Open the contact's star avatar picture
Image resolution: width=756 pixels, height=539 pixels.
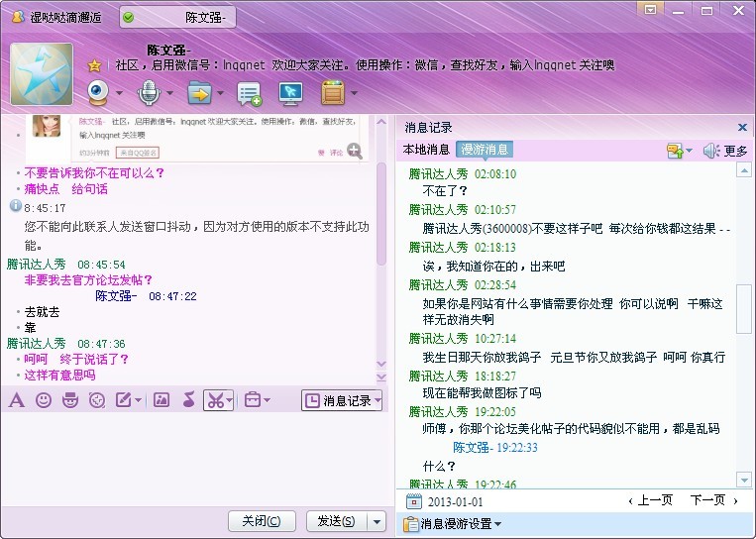(42, 74)
